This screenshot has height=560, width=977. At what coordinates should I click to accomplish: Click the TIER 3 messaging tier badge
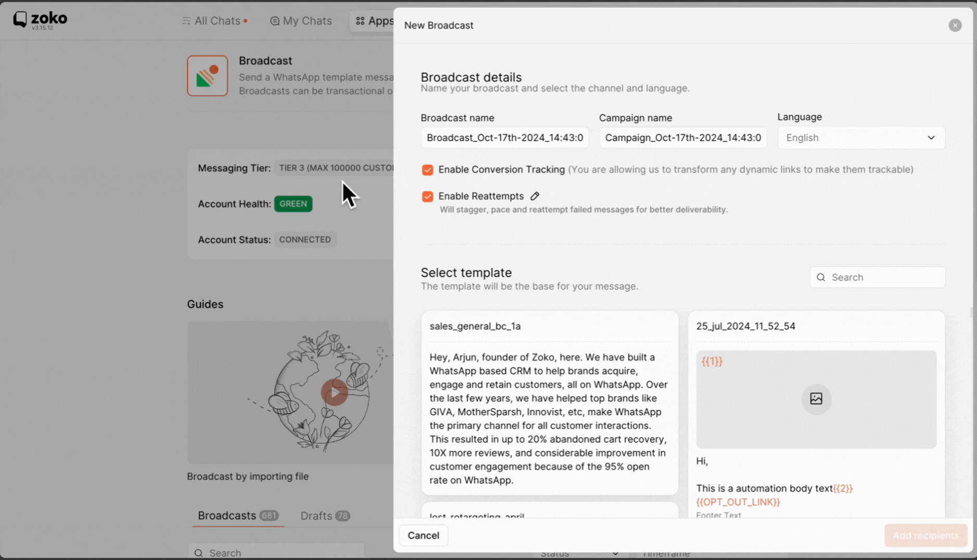[334, 168]
